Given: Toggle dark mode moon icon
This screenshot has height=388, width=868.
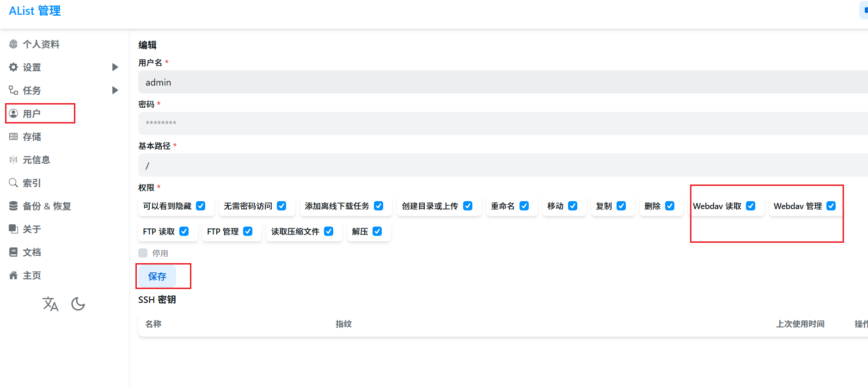Looking at the screenshot, I should click(x=78, y=304).
